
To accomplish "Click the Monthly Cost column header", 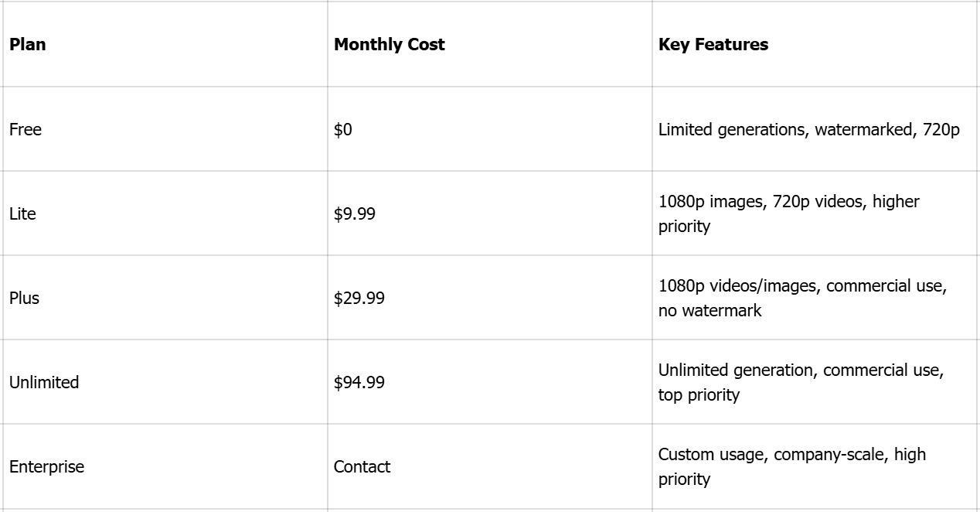I will click(x=389, y=45).
